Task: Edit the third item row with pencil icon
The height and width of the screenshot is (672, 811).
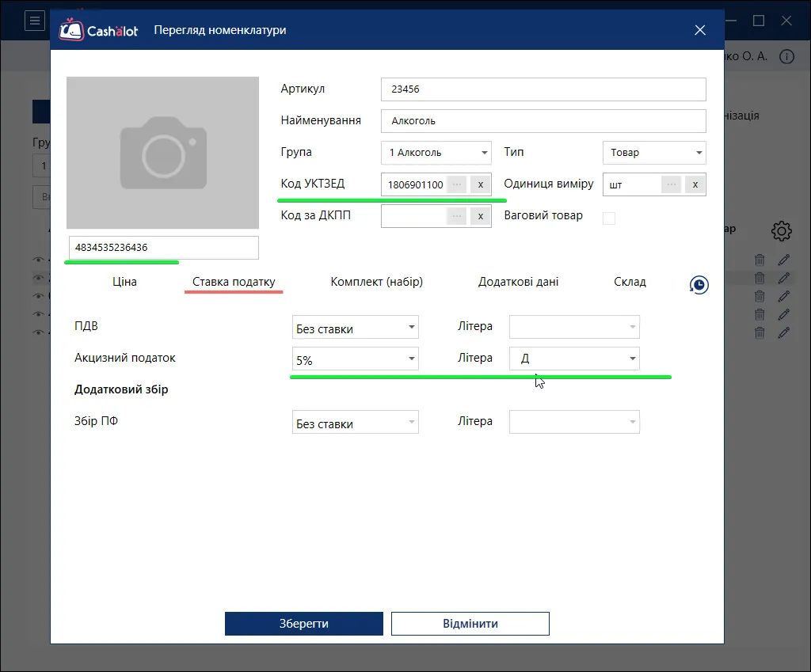Action: [783, 296]
